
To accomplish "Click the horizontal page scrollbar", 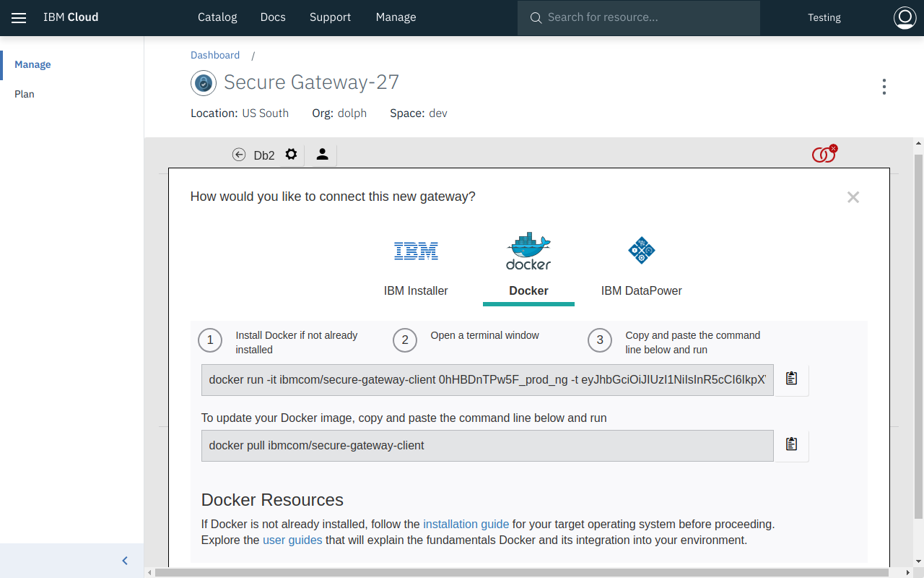I will point(521,572).
